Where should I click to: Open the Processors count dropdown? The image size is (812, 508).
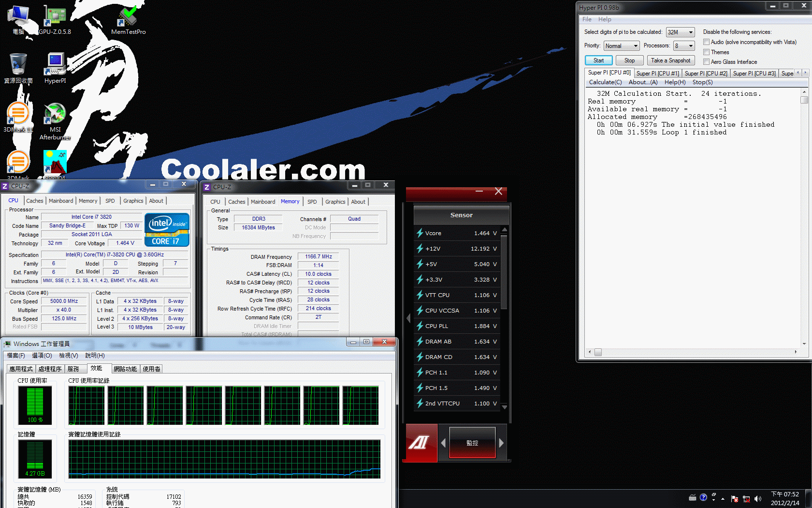point(684,45)
